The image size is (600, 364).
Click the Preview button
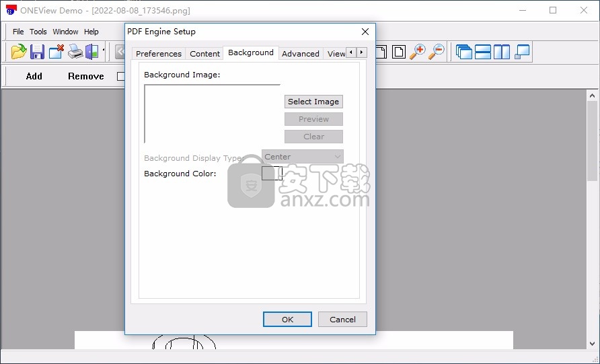(x=313, y=119)
